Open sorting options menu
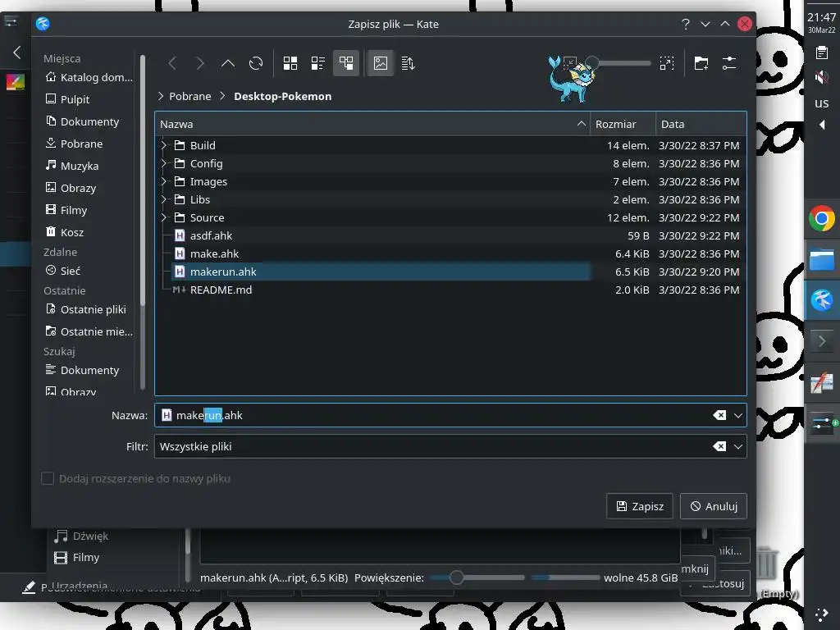 coord(409,63)
